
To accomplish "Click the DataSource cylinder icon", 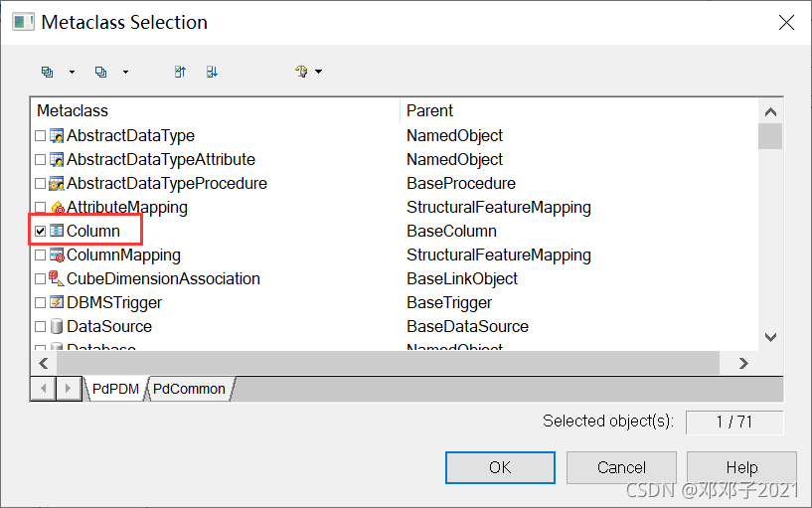I will click(57, 326).
